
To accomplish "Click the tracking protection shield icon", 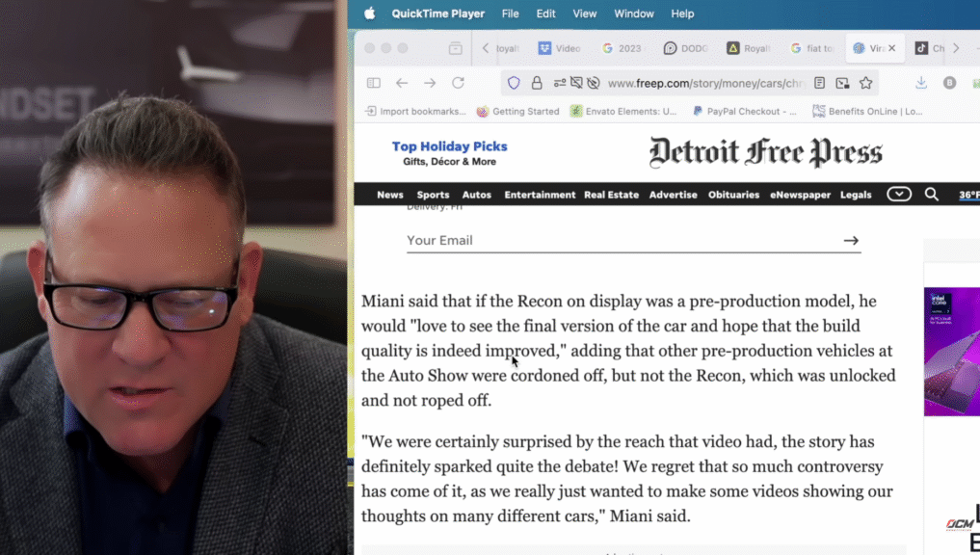I will coord(514,84).
